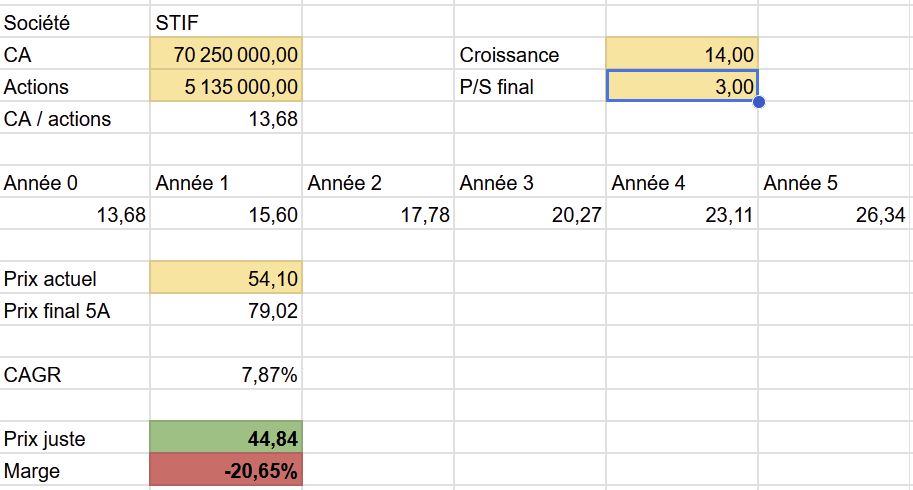The width and height of the screenshot is (913, 490).
Task: Click the Croissance value cell 14,00
Action: [x=682, y=54]
